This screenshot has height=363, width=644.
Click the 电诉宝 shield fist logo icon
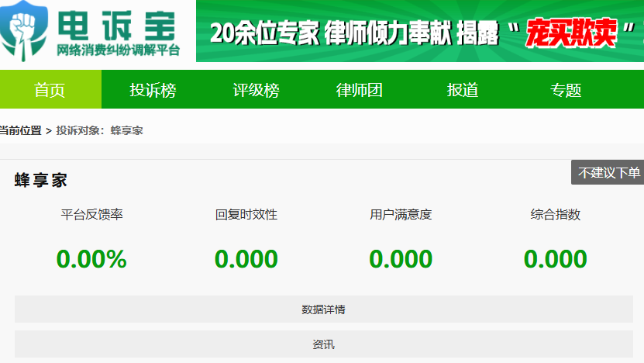click(23, 31)
